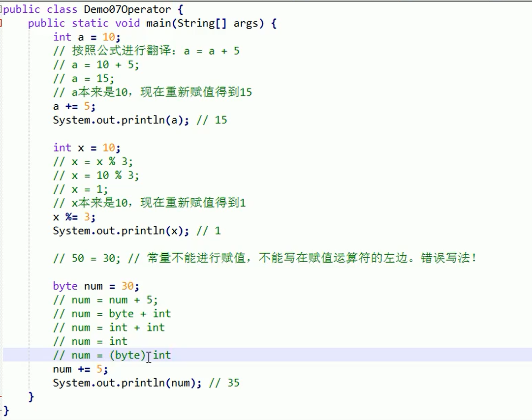
Task: Click the 'args' parameter name
Action: pos(246,24)
